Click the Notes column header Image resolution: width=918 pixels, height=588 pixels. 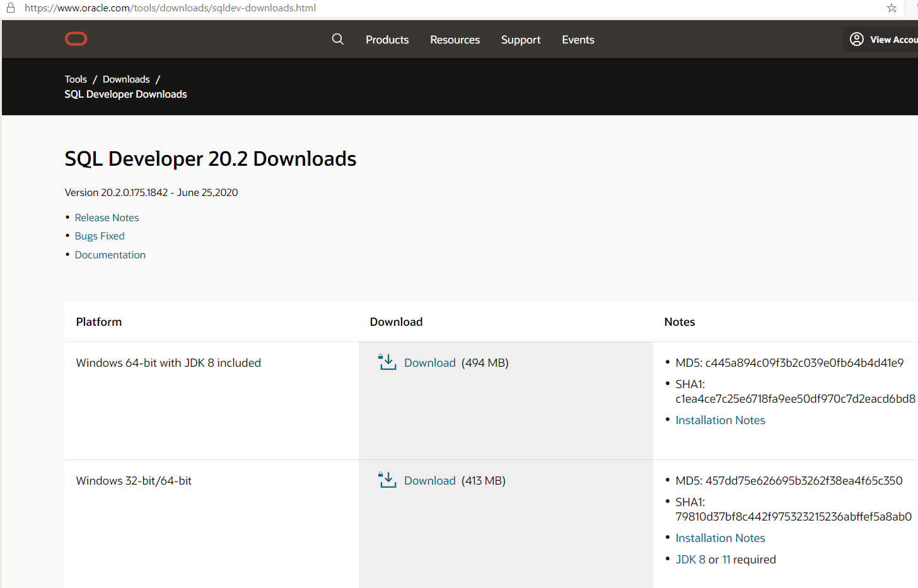tap(680, 321)
